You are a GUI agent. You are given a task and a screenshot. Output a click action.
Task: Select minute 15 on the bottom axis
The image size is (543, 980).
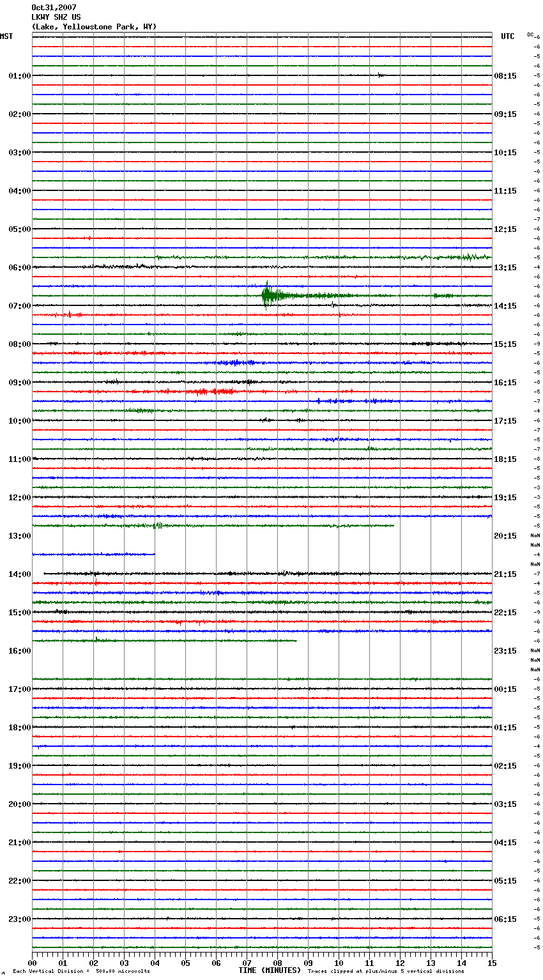coord(492,963)
